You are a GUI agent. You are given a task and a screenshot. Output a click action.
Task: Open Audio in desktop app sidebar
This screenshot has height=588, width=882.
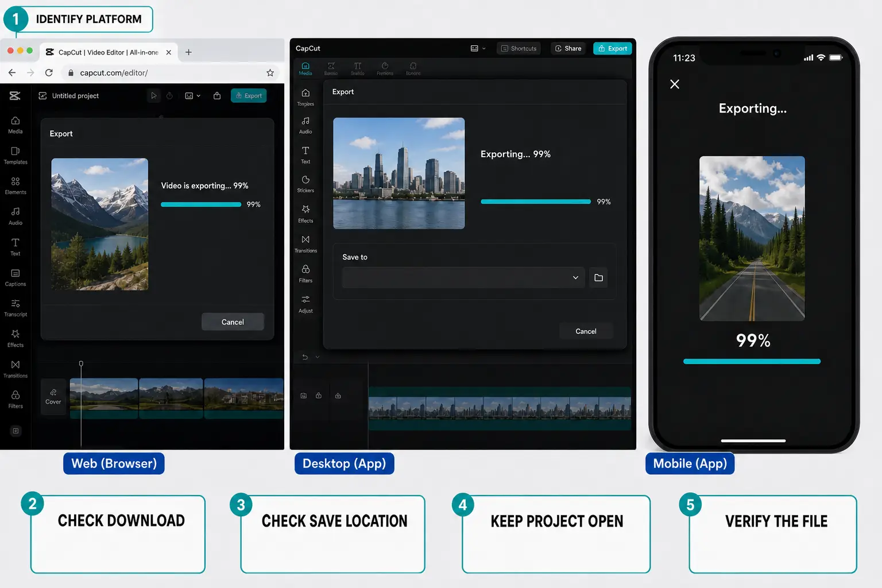305,125
